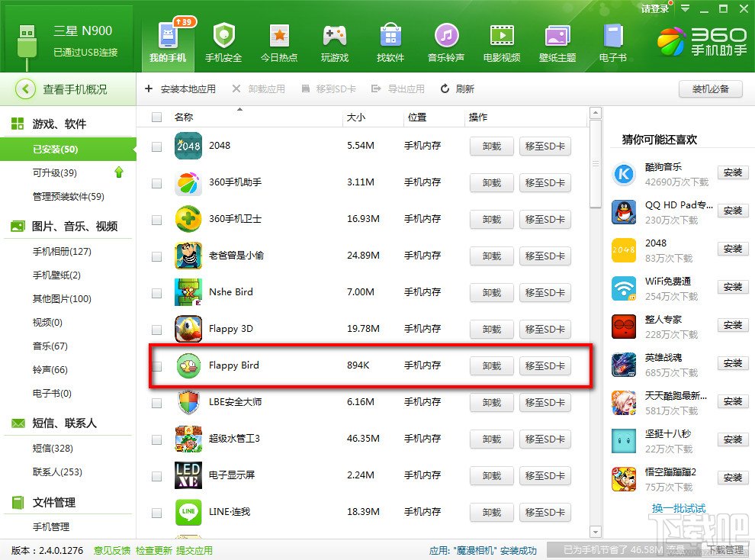
Task: Open the 壁纸主题 wallpapers section
Action: coord(557,40)
